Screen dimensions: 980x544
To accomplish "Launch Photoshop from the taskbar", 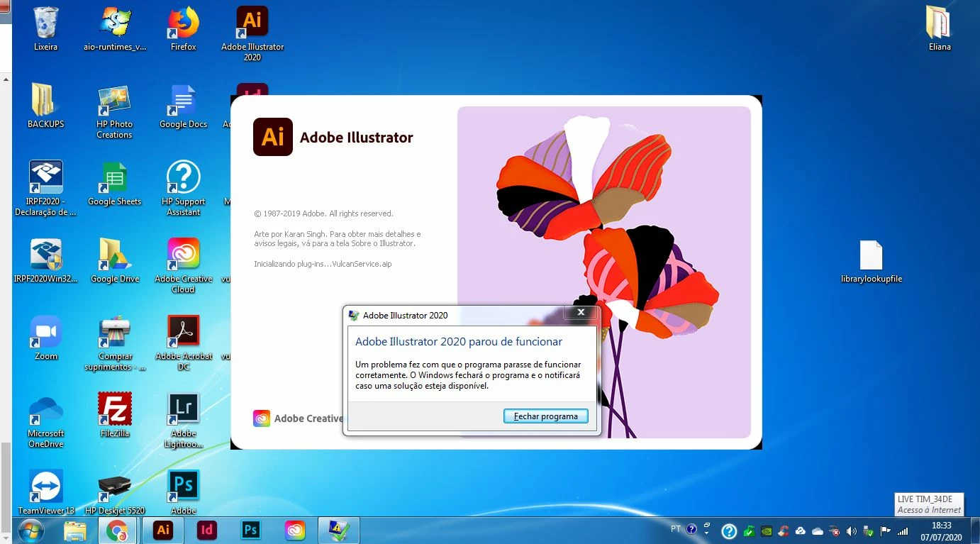I will 250,531.
